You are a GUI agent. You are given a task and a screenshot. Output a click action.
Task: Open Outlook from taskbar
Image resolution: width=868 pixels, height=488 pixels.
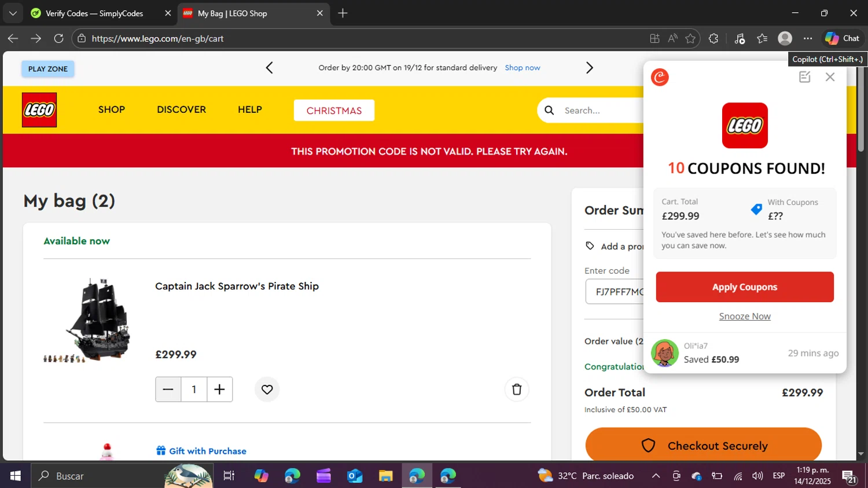[355, 476]
